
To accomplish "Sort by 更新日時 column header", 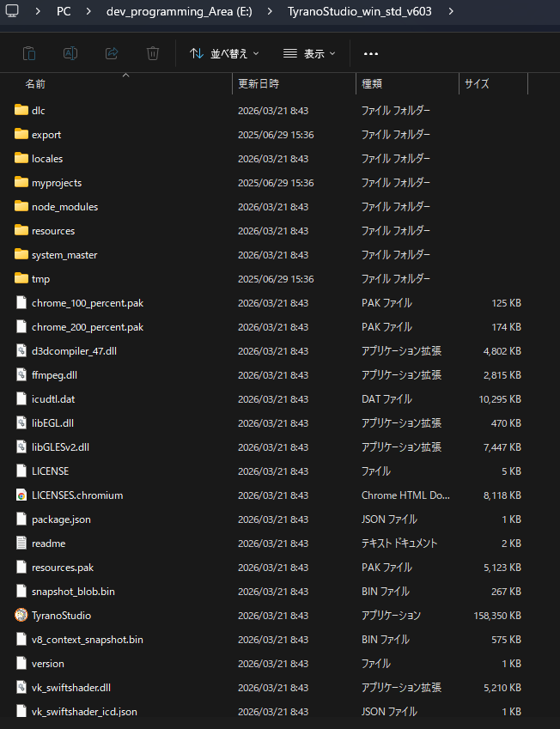I will pyautogui.click(x=259, y=84).
